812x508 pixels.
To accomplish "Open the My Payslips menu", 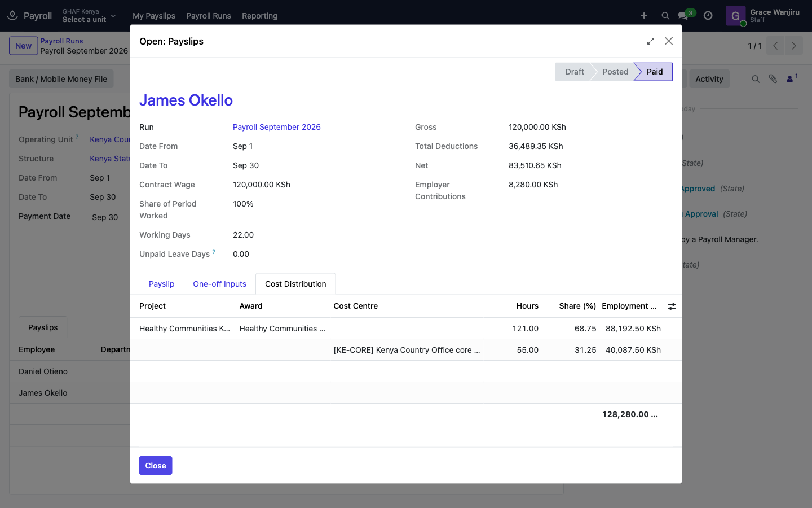I will [x=154, y=16].
